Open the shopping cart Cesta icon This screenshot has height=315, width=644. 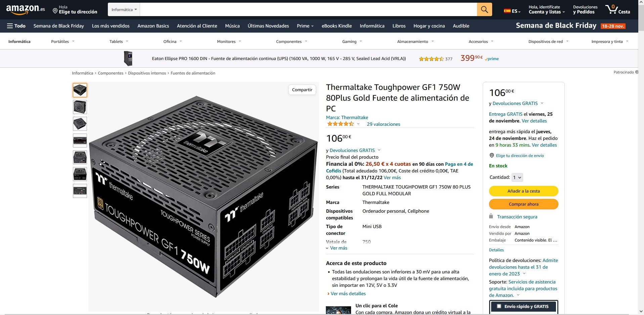point(617,9)
